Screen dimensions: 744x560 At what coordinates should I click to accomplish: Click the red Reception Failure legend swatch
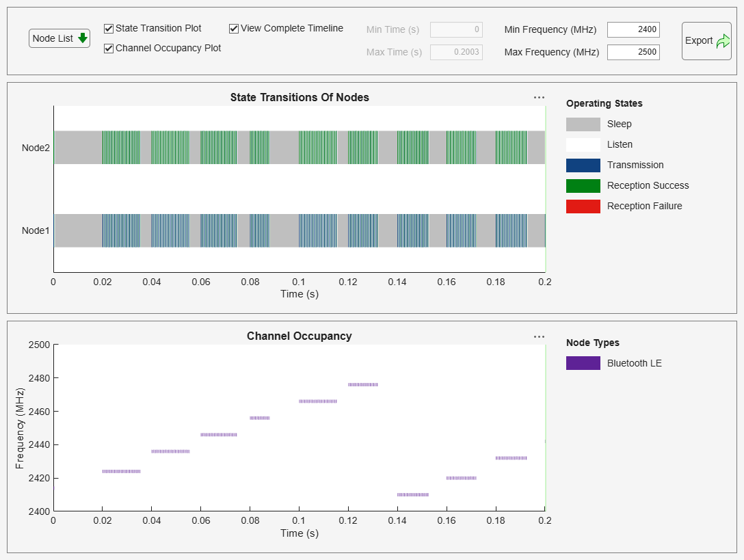(x=583, y=206)
